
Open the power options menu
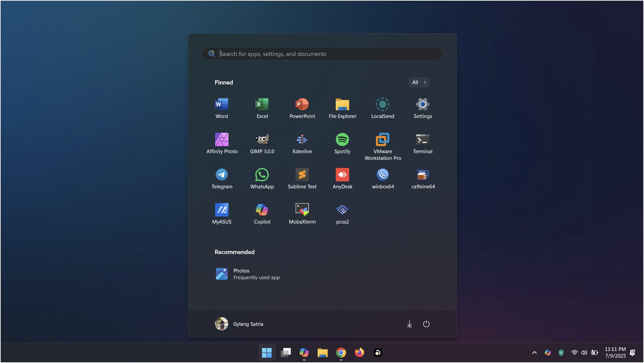[426, 324]
